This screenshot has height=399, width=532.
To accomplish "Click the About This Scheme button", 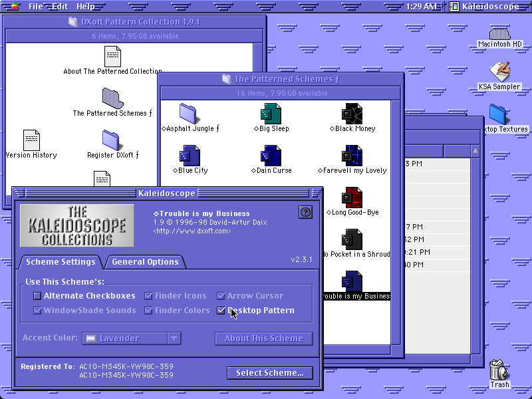I will (x=263, y=338).
